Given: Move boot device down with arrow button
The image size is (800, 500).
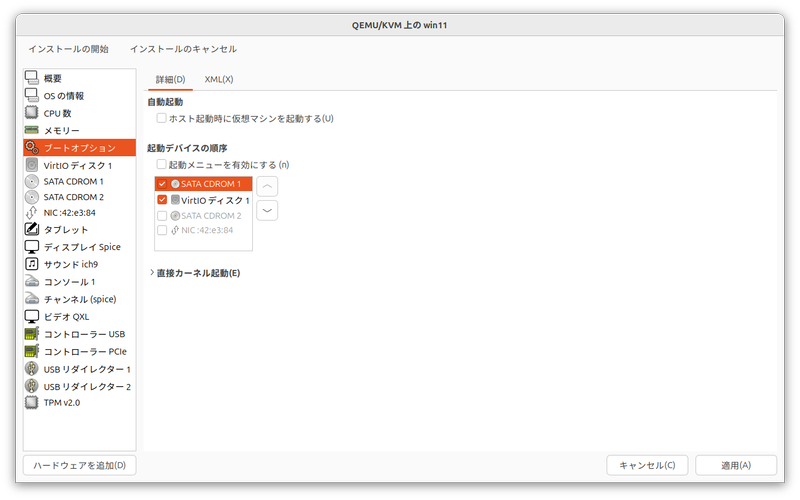Looking at the screenshot, I should [x=267, y=210].
